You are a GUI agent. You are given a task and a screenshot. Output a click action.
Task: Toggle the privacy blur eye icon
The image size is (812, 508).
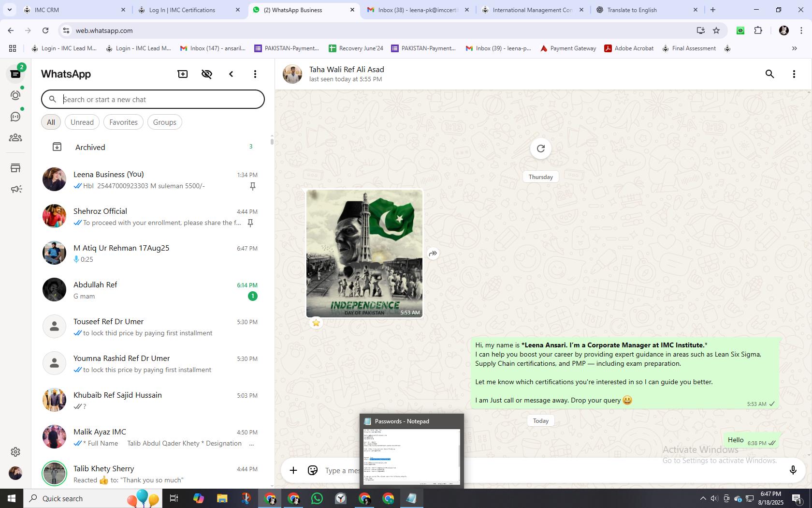click(207, 74)
